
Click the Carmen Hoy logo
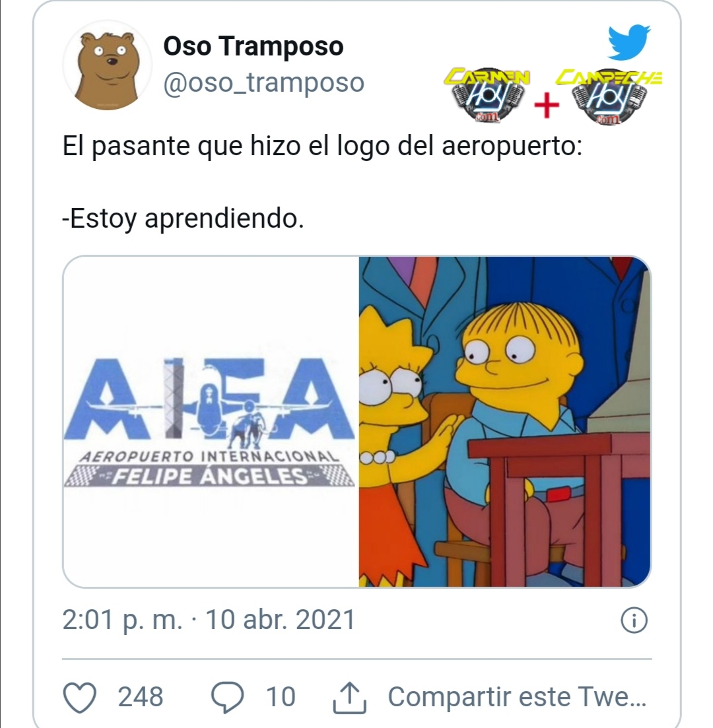click(x=487, y=95)
